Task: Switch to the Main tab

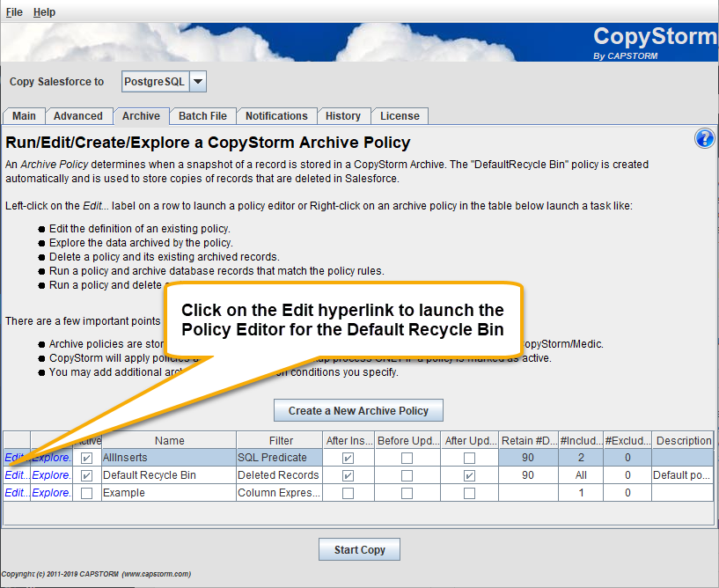Action: click(24, 116)
